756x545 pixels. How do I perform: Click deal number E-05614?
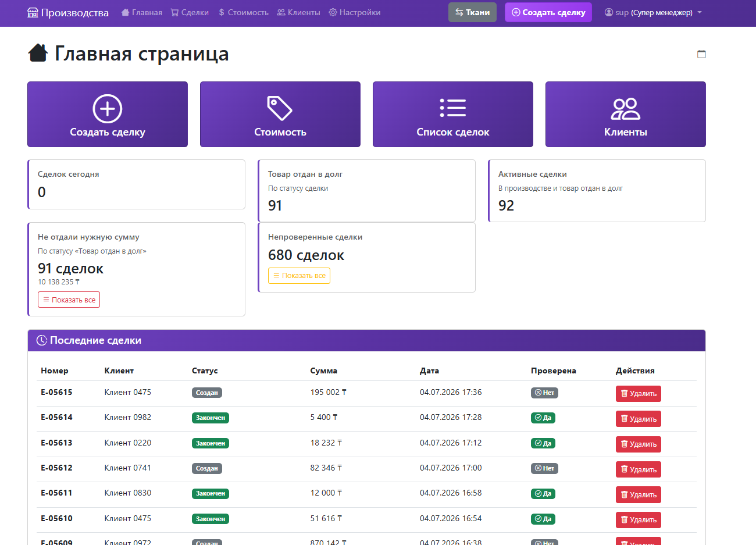point(56,417)
